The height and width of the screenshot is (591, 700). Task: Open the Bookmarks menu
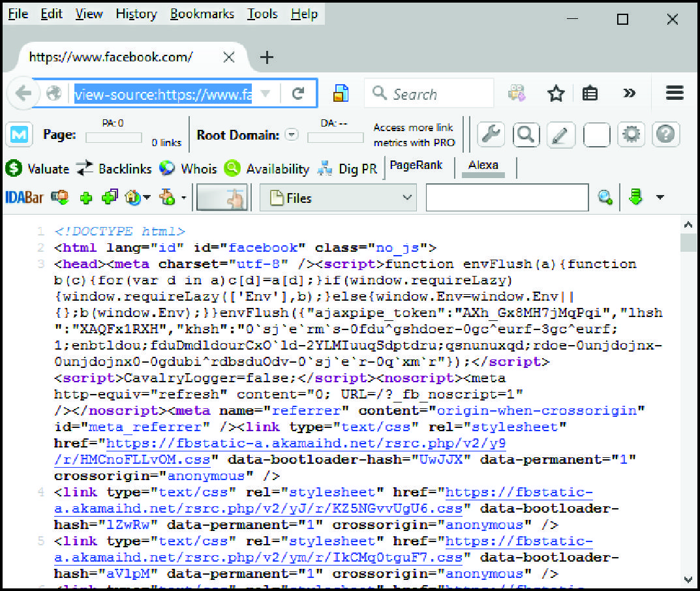tap(202, 14)
